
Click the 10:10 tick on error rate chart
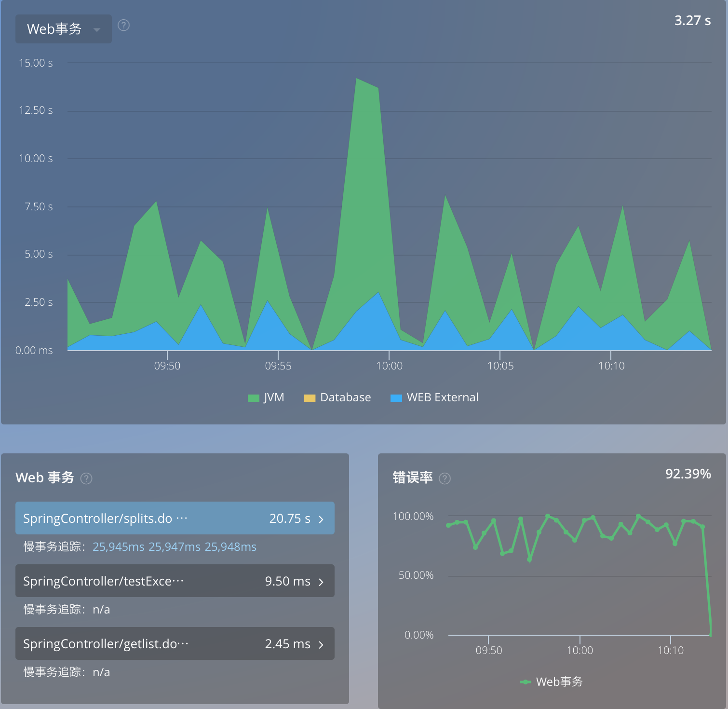click(x=671, y=650)
